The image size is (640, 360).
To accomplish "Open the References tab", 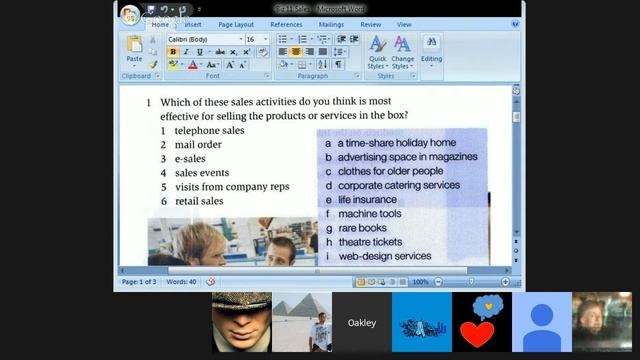I will click(x=286, y=24).
